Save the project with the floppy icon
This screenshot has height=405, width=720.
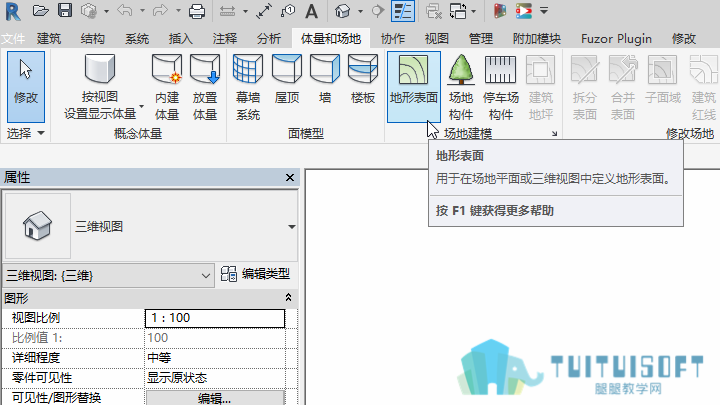coord(65,11)
